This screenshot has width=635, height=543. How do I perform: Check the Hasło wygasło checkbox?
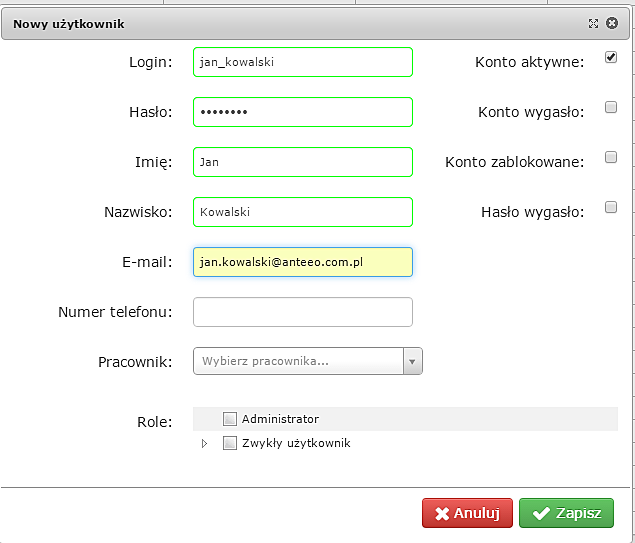point(611,208)
